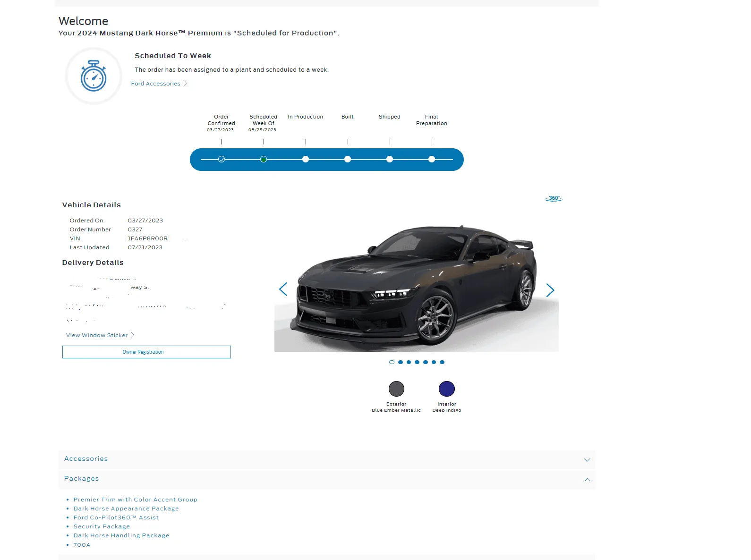Collapse the Packages section chevron

point(587,480)
